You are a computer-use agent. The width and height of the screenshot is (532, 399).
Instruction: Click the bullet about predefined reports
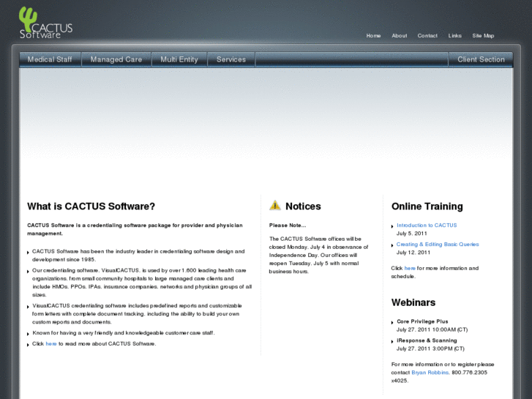pos(137,314)
